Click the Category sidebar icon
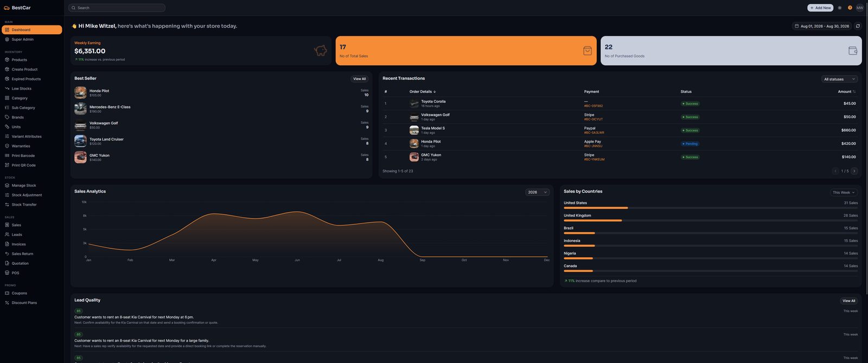 pos(7,98)
